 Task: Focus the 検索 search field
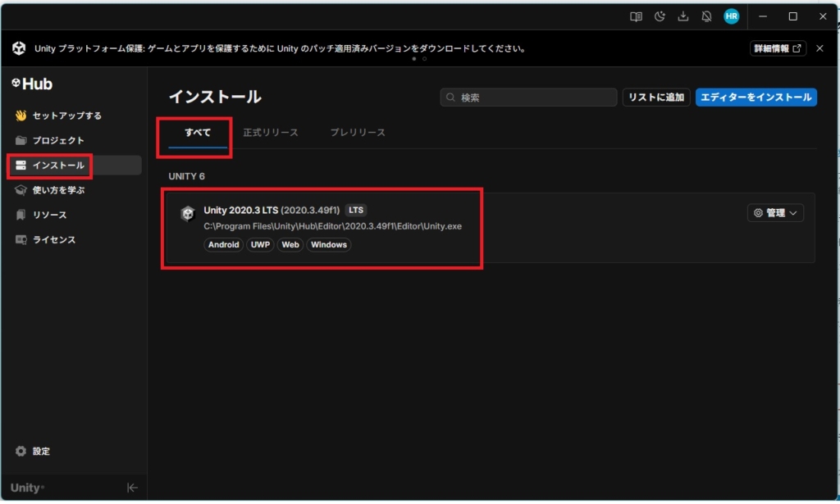529,98
